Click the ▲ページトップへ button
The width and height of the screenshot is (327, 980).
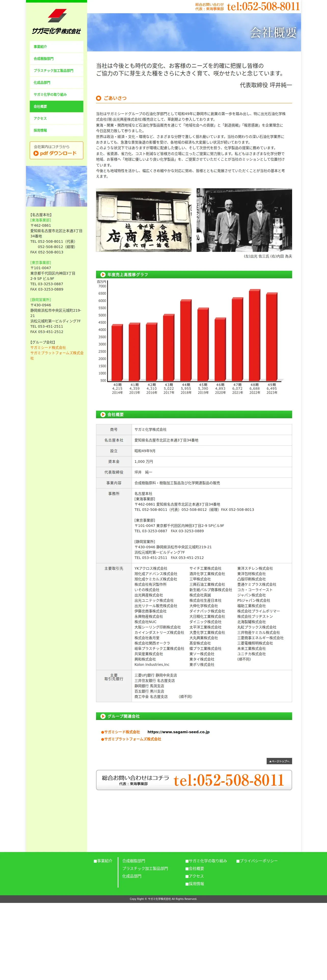(279, 761)
